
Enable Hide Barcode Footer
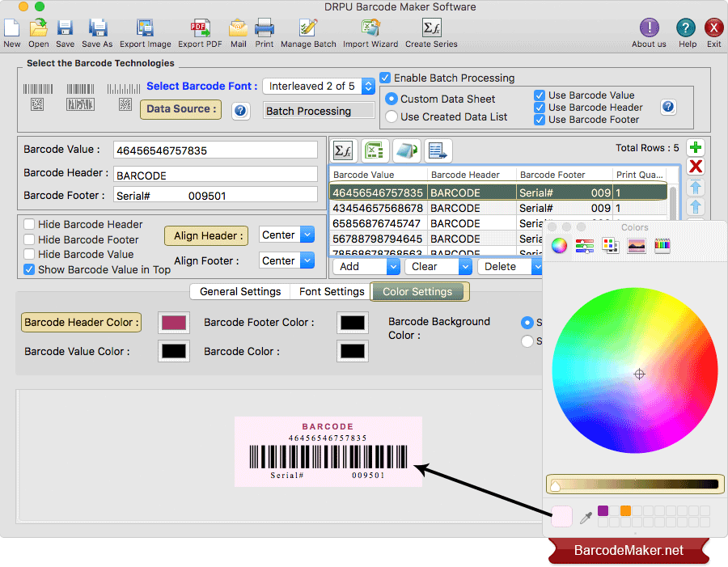coord(29,239)
